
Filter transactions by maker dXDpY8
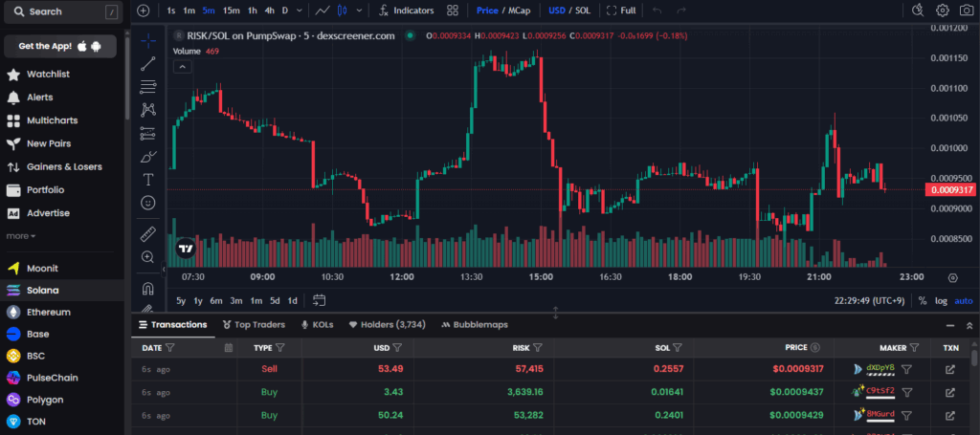[x=907, y=369]
